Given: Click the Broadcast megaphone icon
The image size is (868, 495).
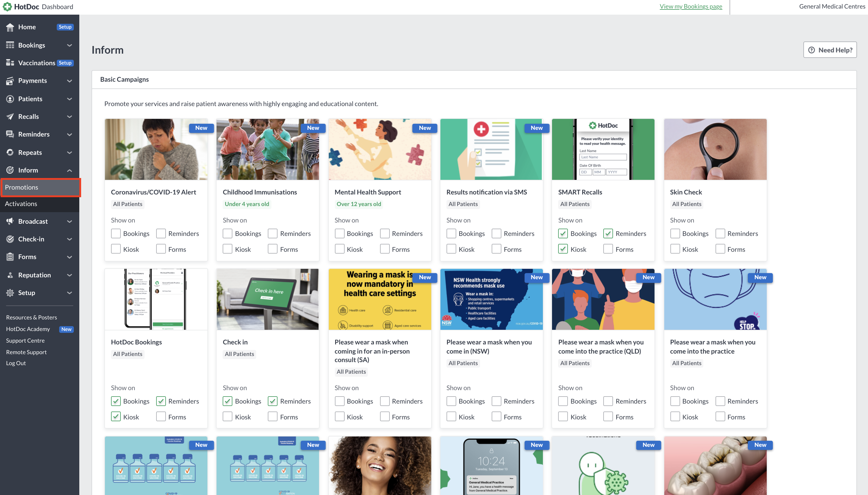Looking at the screenshot, I should pyautogui.click(x=10, y=221).
